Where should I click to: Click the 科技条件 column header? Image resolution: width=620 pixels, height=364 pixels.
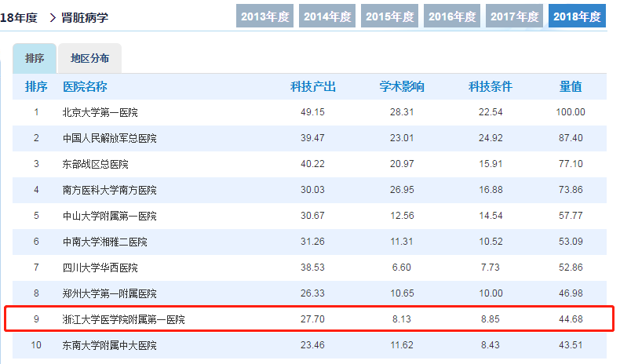tap(491, 86)
